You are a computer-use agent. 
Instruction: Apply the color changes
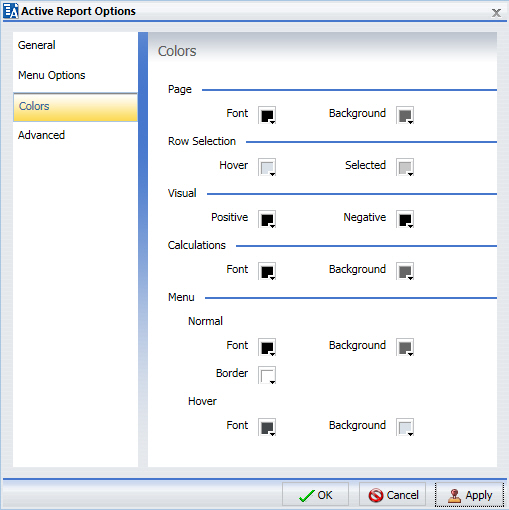pyautogui.click(x=469, y=495)
